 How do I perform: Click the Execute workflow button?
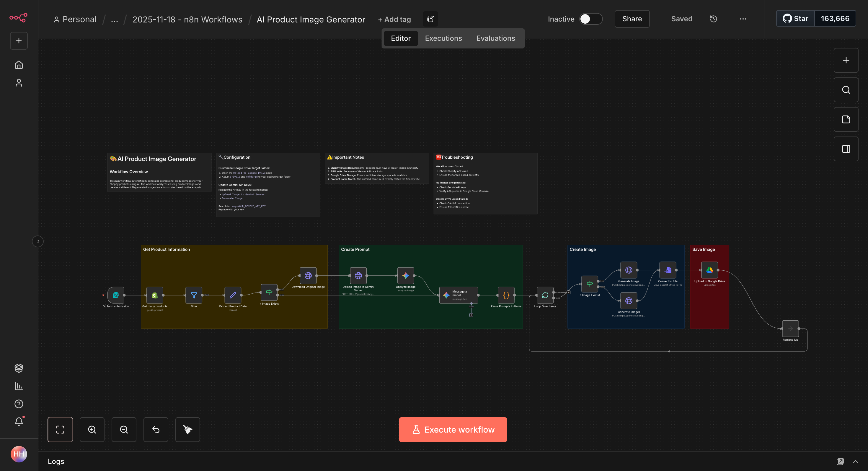pyautogui.click(x=453, y=430)
